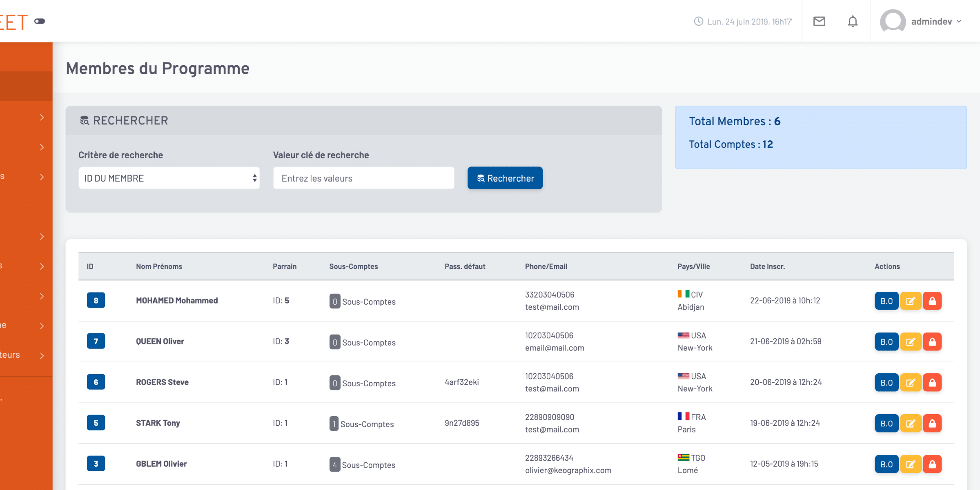Open the mail envelope icon
Viewport: 980px width, 490px height.
pyautogui.click(x=819, y=21)
